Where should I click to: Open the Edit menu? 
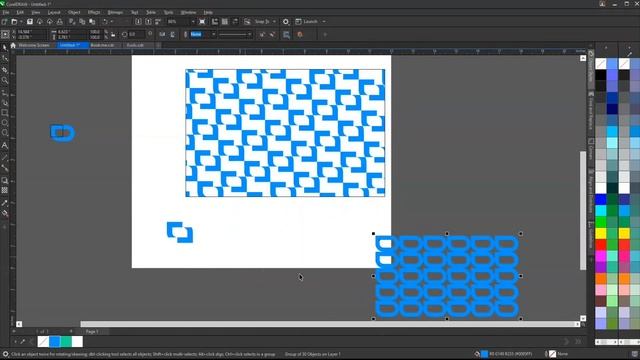20,13
